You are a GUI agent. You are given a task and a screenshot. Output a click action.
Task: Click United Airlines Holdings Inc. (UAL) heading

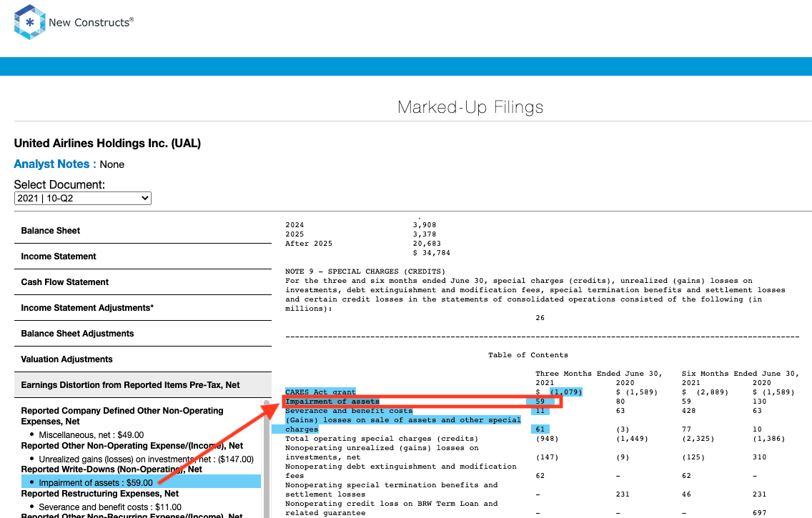click(107, 144)
